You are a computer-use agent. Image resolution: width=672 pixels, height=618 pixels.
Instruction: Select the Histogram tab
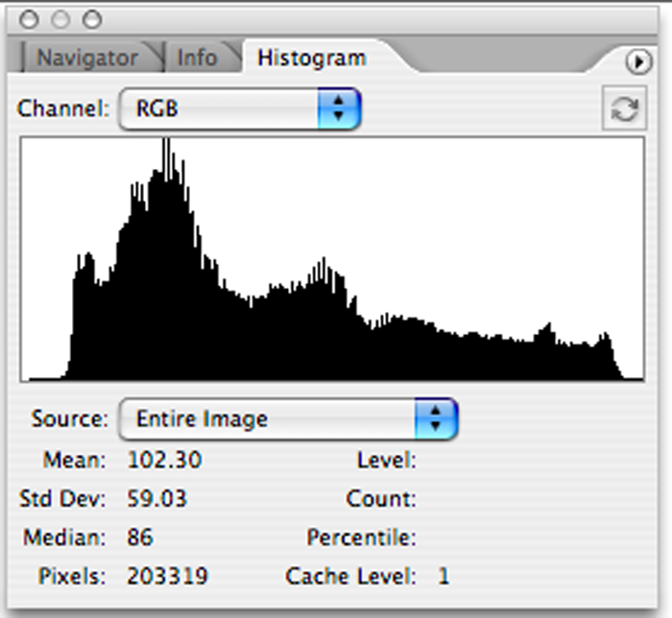[x=312, y=58]
